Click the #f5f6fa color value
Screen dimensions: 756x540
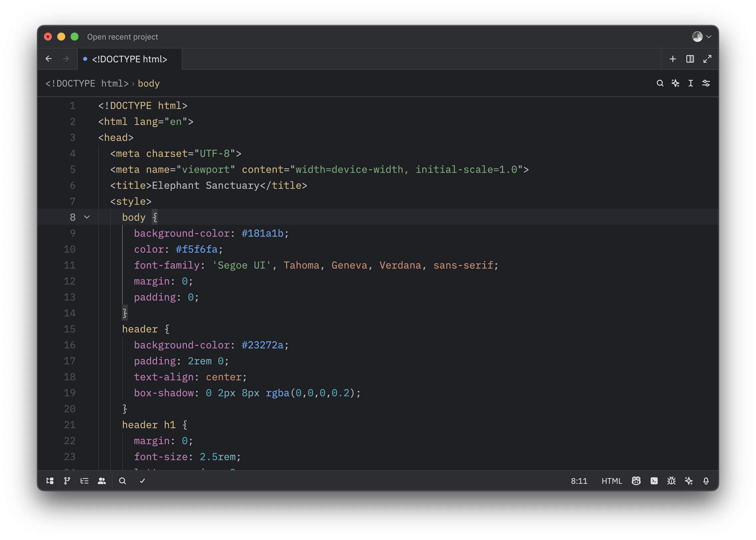(197, 249)
